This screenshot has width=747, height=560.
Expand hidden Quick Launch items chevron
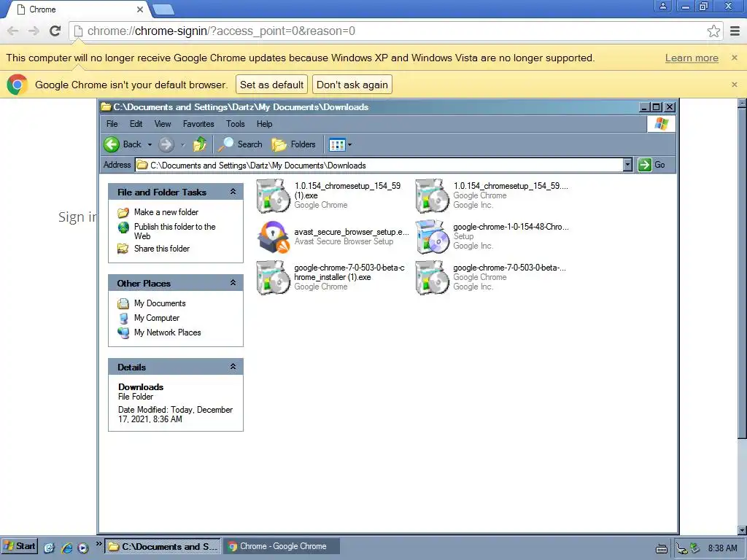98,543
